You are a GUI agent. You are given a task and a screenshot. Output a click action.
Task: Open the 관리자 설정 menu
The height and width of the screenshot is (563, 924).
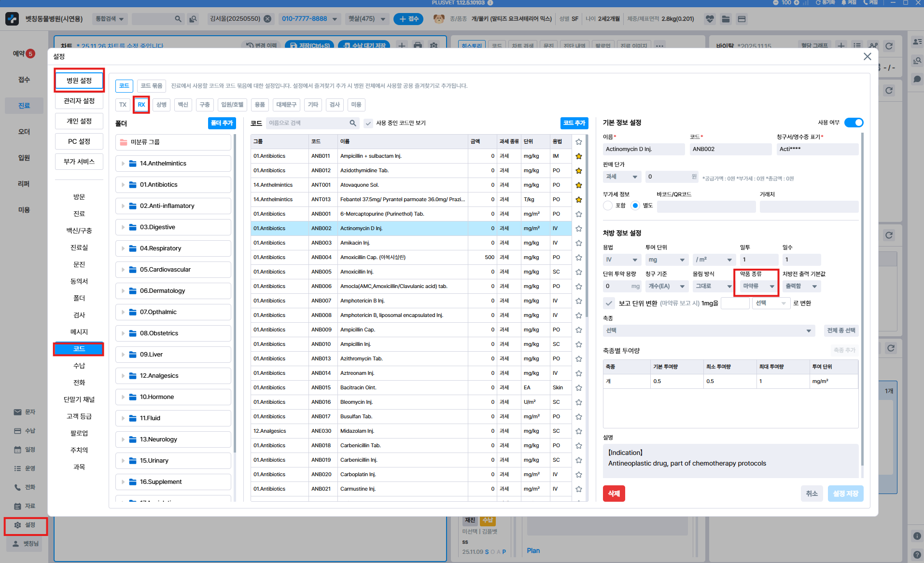tap(79, 101)
